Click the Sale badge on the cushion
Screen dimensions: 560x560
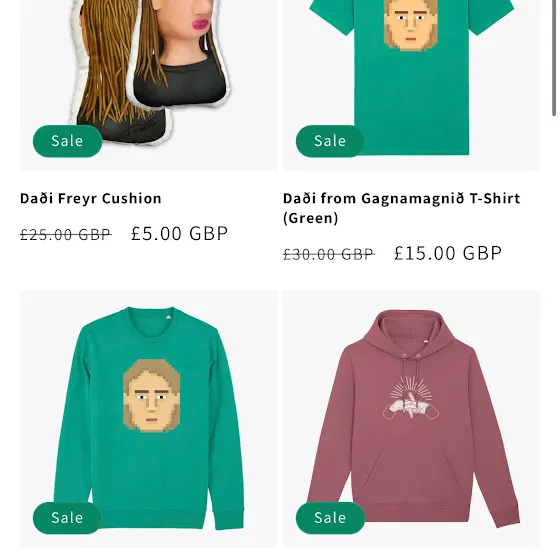(x=68, y=141)
